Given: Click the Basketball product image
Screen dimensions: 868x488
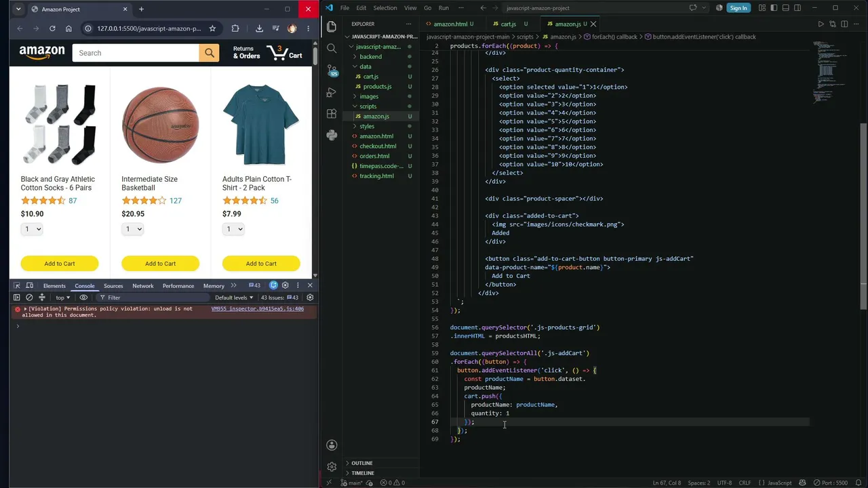Looking at the screenshot, I should [160, 125].
